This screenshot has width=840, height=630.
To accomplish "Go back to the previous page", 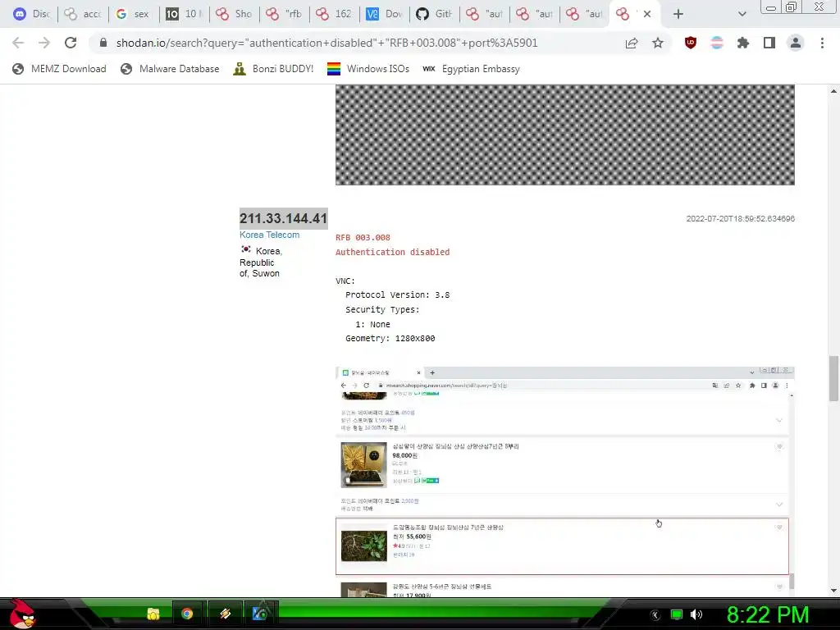I will pyautogui.click(x=18, y=43).
